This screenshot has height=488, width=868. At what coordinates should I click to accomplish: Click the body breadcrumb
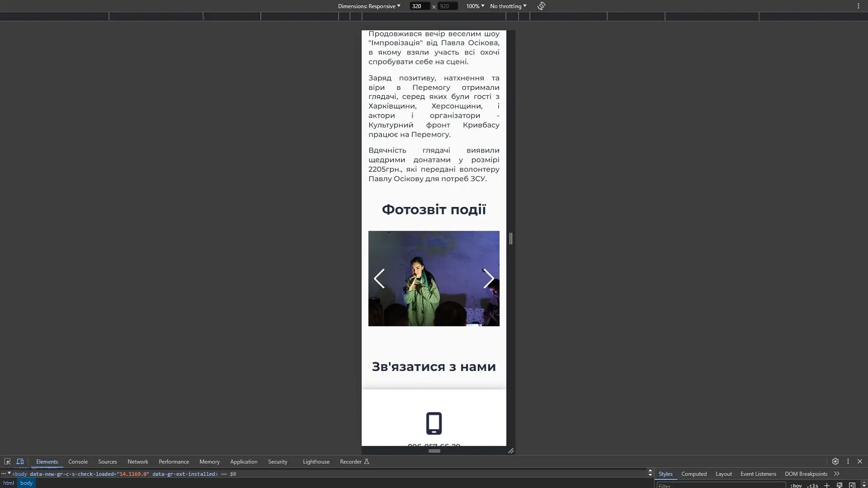[x=26, y=483]
